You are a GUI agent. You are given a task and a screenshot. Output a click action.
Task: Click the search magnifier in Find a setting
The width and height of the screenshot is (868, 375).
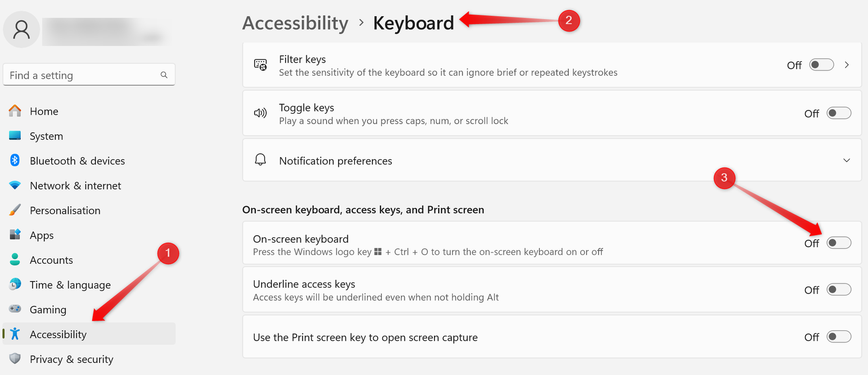(x=164, y=75)
